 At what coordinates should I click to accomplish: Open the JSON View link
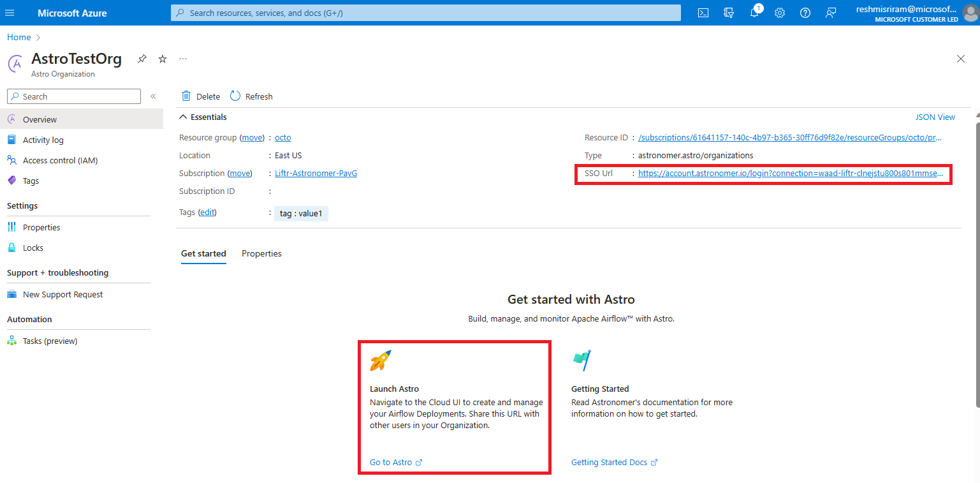[935, 117]
